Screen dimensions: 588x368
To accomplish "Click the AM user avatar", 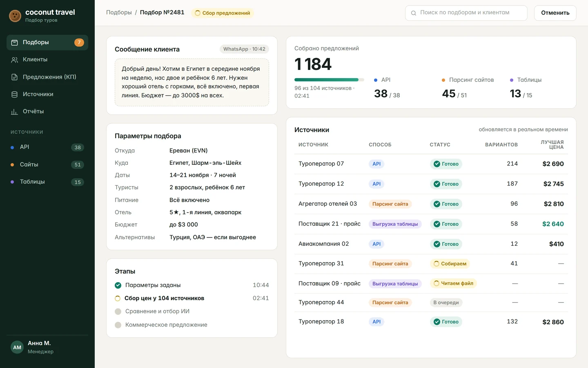I will (x=17, y=347).
